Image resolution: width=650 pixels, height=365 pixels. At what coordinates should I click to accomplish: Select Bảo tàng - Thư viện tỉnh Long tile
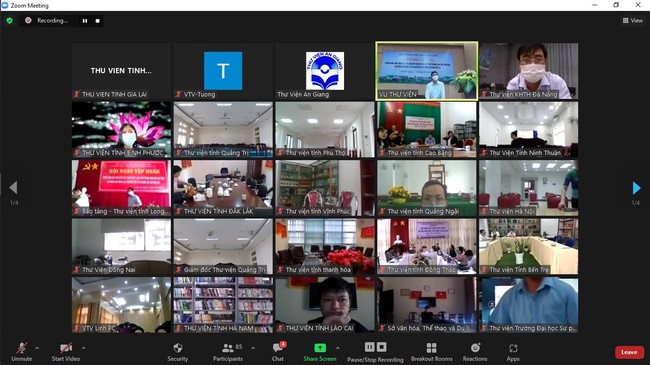121,188
